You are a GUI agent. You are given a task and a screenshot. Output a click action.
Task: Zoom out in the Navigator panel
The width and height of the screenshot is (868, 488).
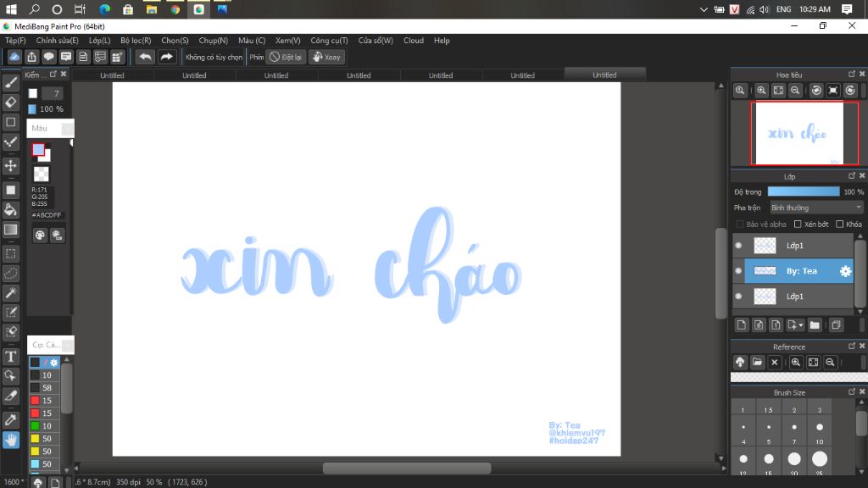pos(795,91)
